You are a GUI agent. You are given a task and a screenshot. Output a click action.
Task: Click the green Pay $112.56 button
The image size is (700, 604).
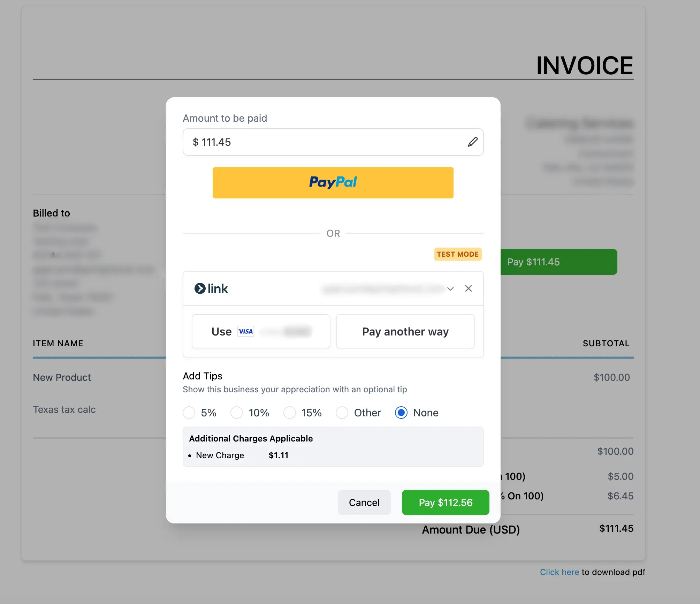point(446,503)
